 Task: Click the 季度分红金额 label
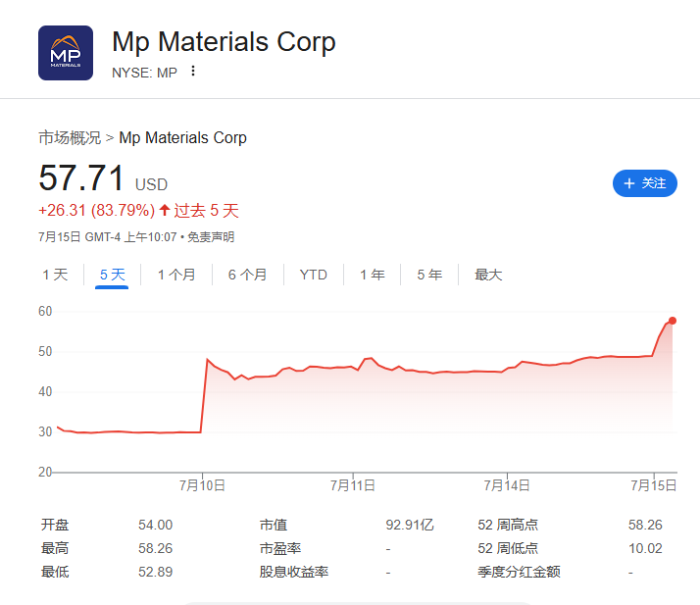(x=519, y=572)
